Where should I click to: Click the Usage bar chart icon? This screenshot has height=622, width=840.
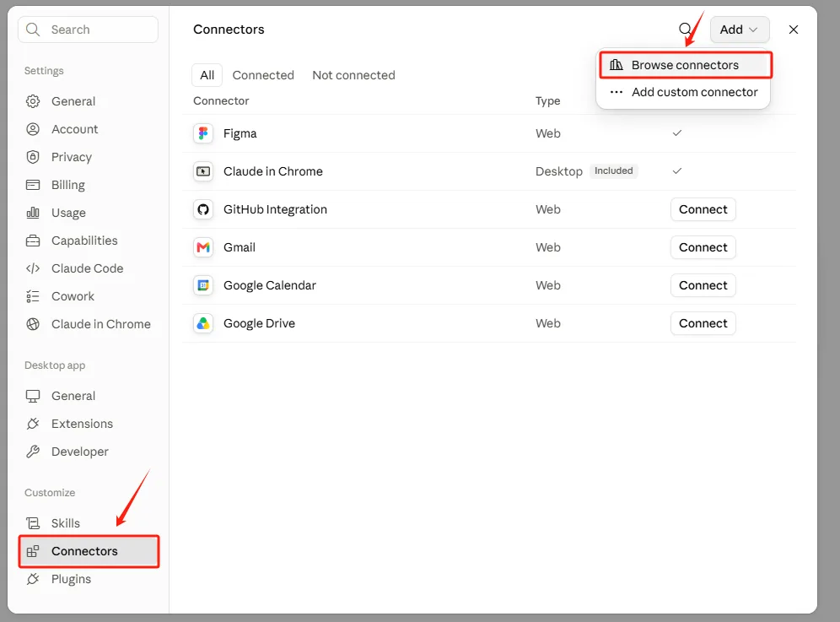(x=33, y=213)
